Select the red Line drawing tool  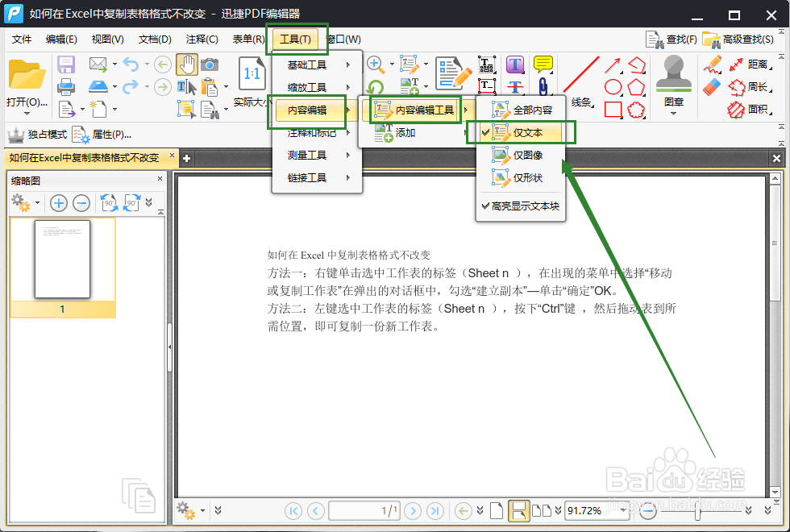click(x=581, y=74)
